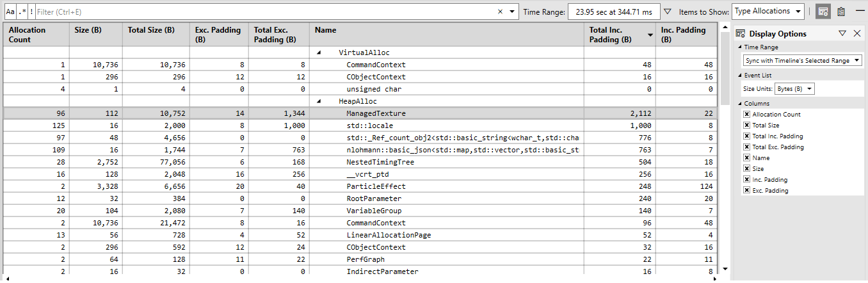Click the vertical scrollbar thumb

coord(725,69)
